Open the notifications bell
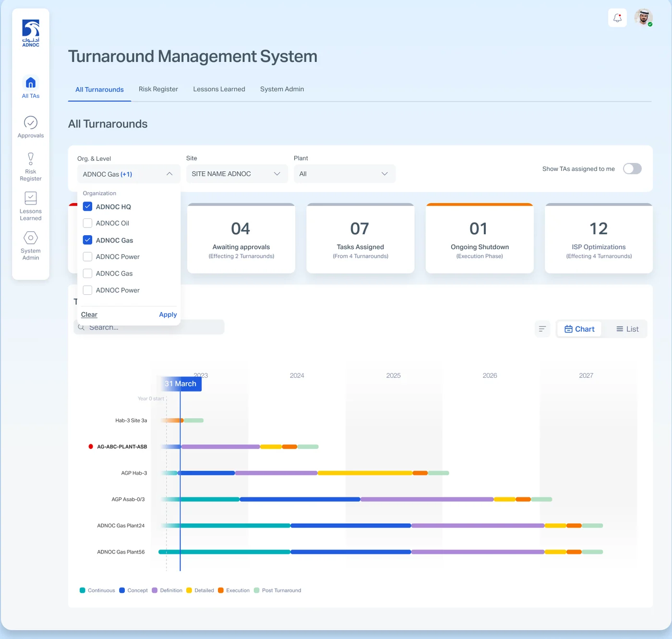This screenshot has width=672, height=639. pyautogui.click(x=617, y=18)
